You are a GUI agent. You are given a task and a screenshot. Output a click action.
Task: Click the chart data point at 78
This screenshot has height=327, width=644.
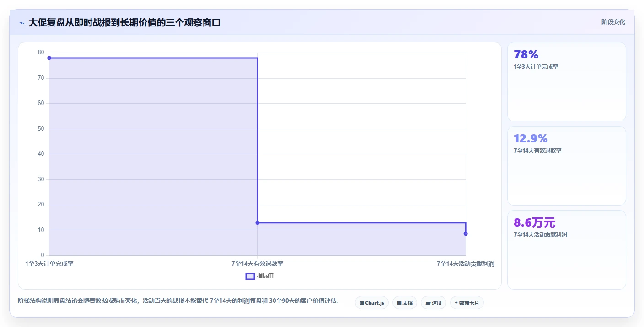pyautogui.click(x=49, y=58)
